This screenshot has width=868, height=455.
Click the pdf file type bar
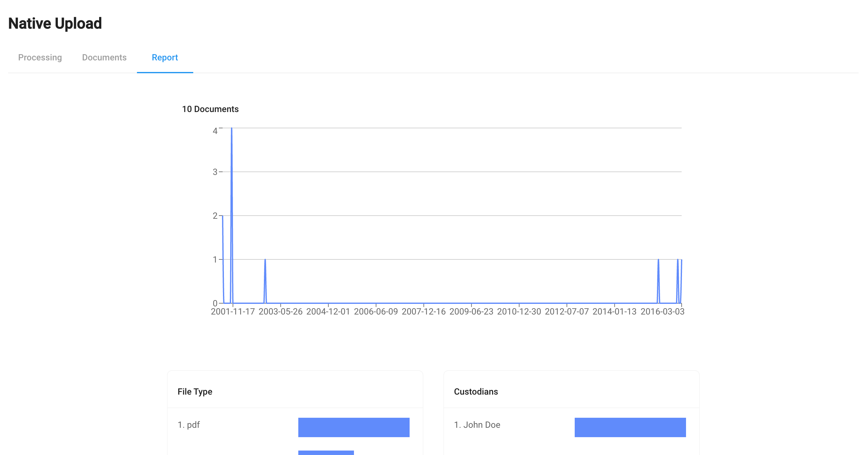pyautogui.click(x=354, y=427)
